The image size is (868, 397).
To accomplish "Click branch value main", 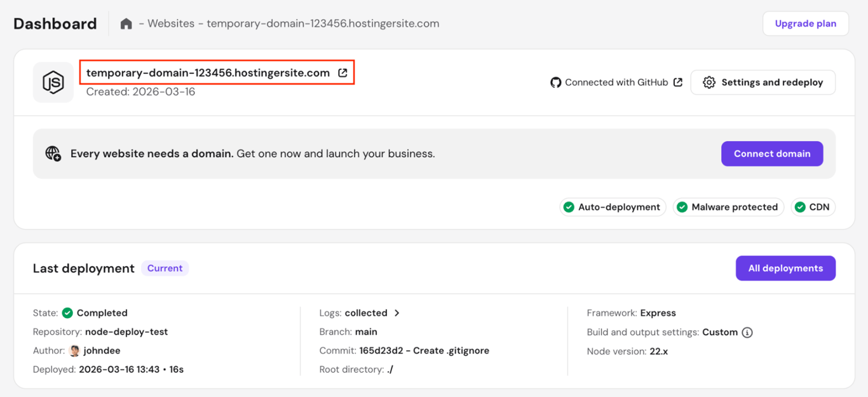I will click(x=366, y=331).
